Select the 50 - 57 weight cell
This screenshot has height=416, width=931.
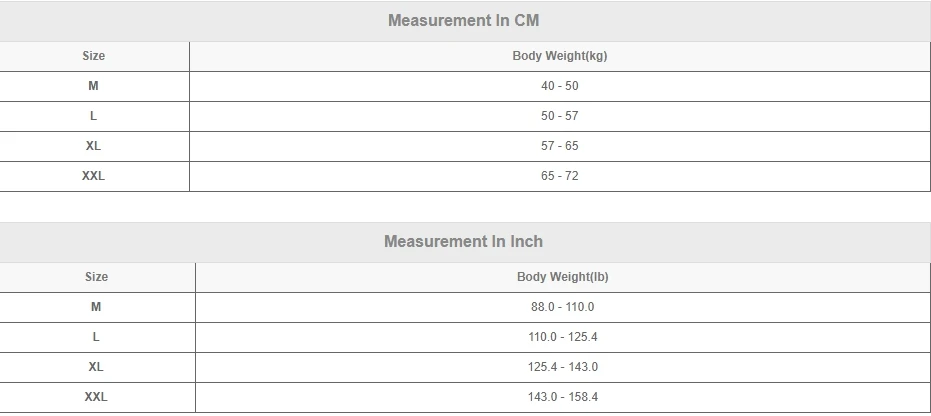pyautogui.click(x=560, y=116)
